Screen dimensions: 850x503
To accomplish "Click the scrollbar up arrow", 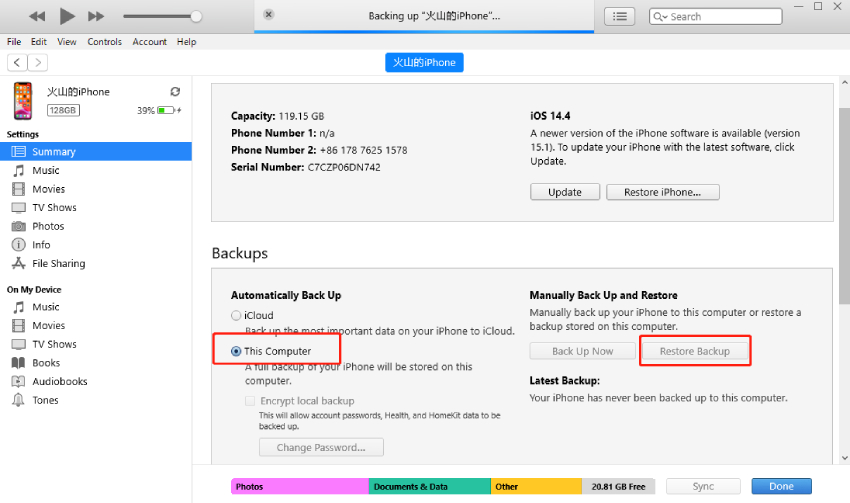I will 845,82.
